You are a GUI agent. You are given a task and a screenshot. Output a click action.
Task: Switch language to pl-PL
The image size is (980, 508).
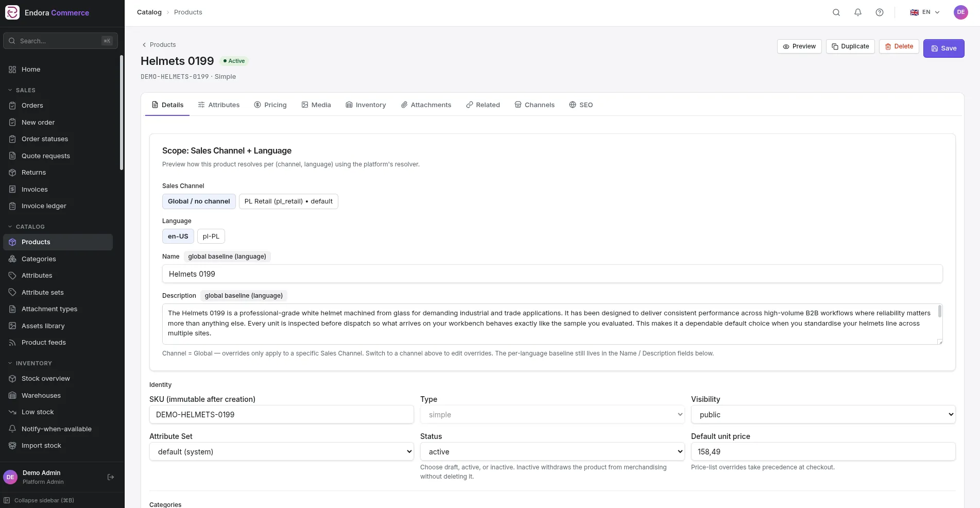[211, 236]
